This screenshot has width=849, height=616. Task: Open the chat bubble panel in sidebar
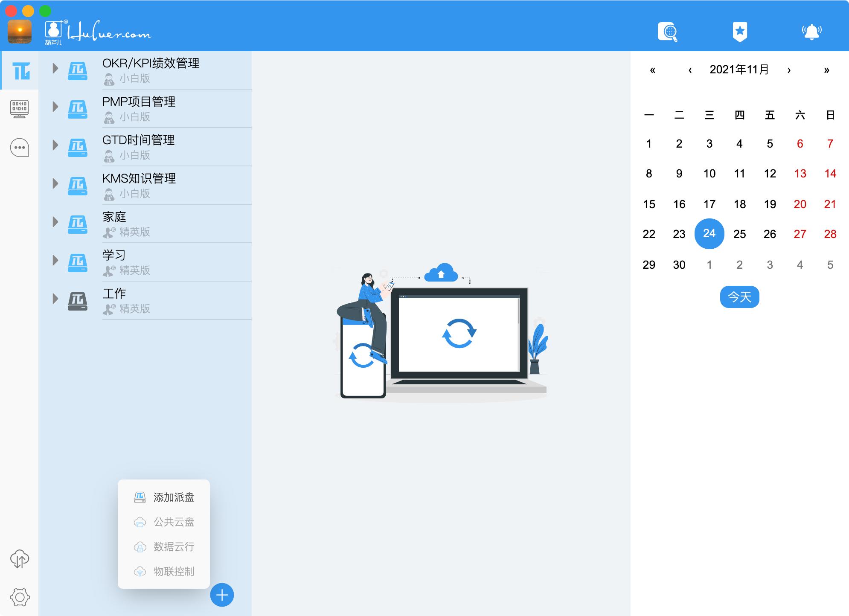tap(20, 147)
